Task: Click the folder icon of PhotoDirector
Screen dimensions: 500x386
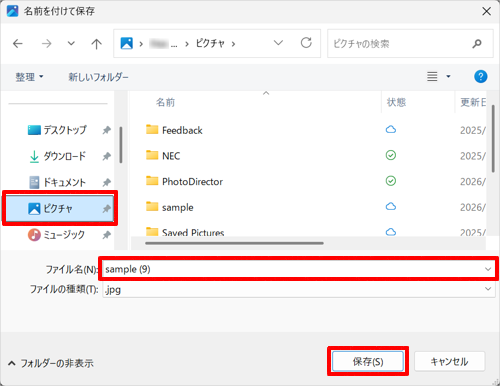Action: (x=152, y=181)
